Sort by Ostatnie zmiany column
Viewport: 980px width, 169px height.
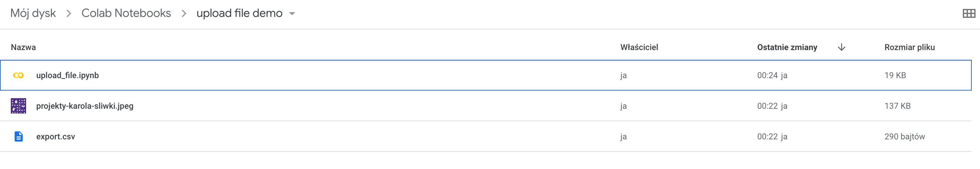click(787, 47)
